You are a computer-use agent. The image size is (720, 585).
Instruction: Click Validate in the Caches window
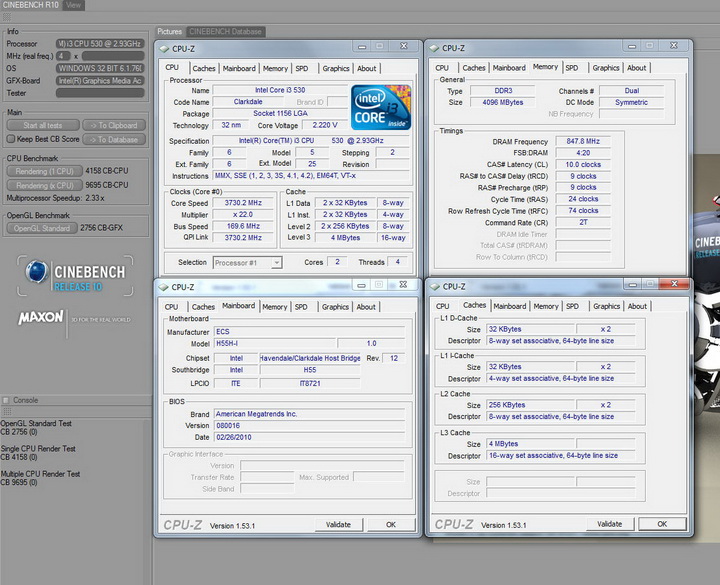pos(609,524)
